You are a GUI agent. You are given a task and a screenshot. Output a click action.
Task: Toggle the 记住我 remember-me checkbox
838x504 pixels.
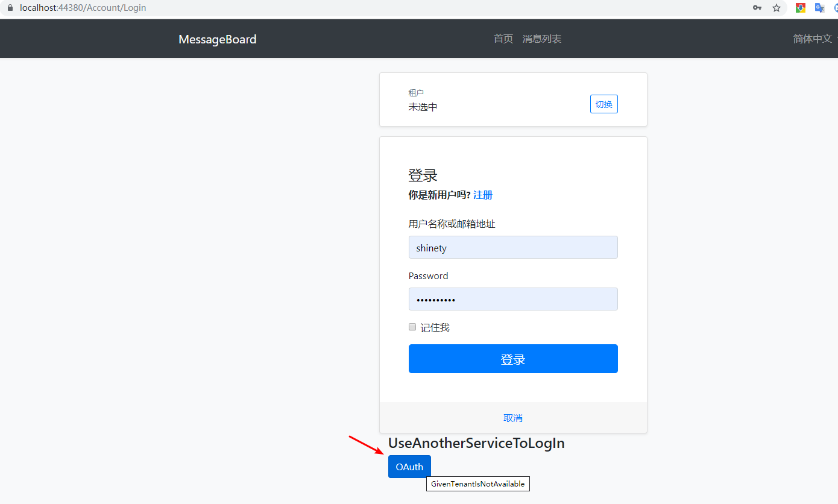pos(412,327)
